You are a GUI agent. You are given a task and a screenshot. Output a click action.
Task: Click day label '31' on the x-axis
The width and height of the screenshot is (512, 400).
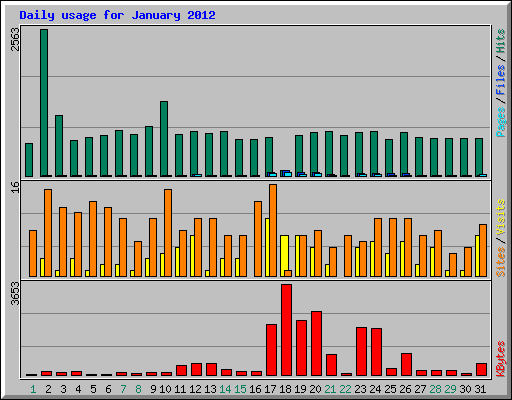(480, 389)
